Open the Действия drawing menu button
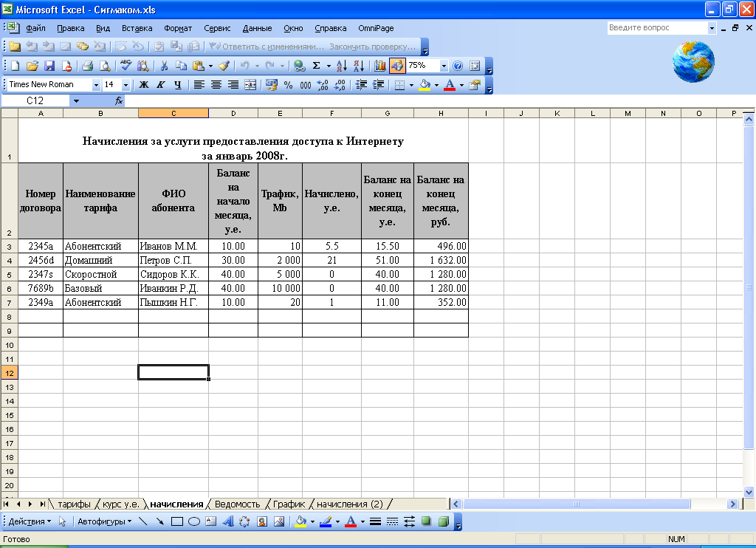Viewport: 756px width, 548px height. (30, 521)
